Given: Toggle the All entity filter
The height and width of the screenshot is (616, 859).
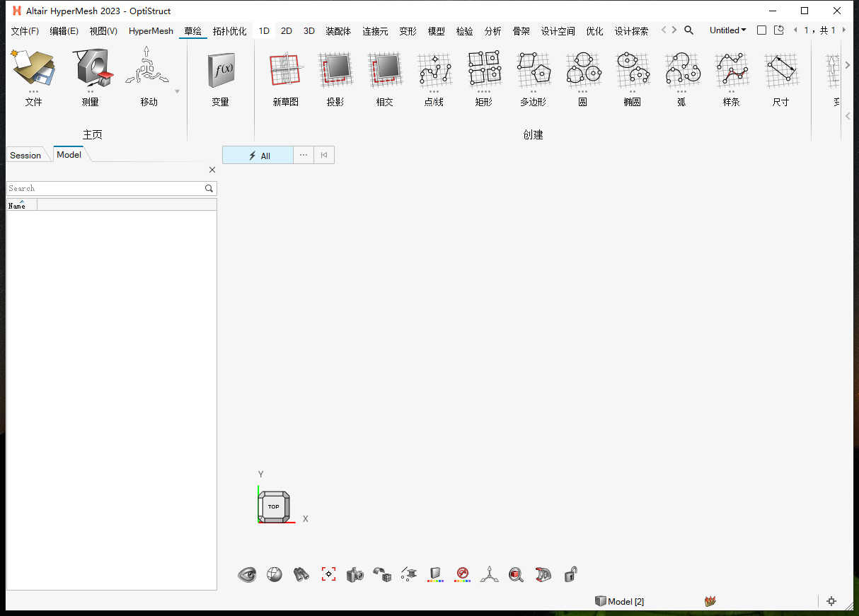Looking at the screenshot, I should point(257,155).
